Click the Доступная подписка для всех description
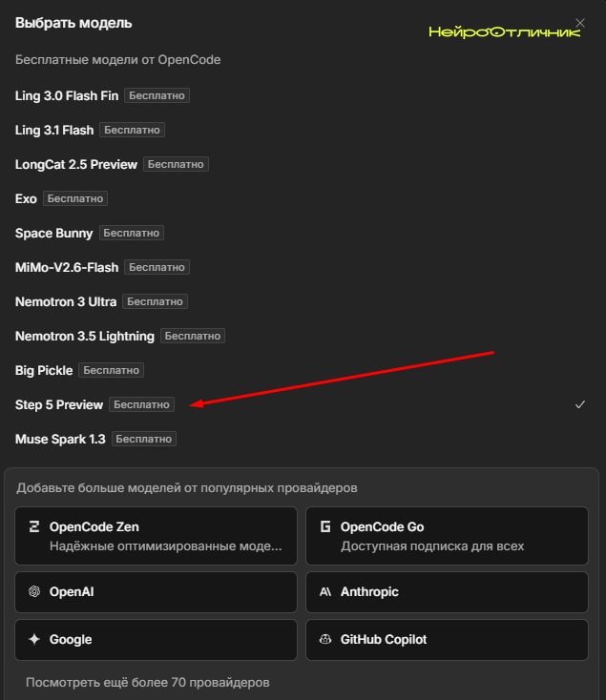The height and width of the screenshot is (700, 606). (432, 546)
